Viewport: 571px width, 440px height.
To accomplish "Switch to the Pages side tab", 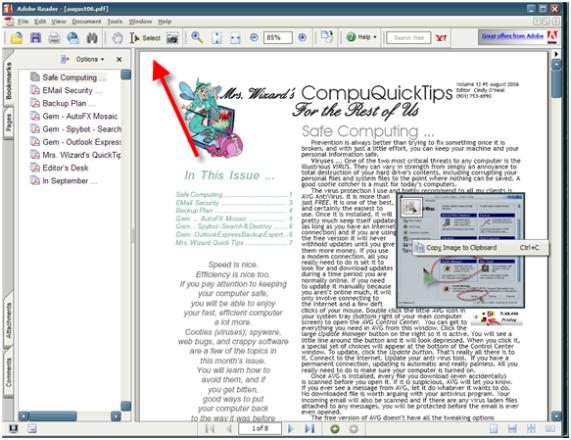I will point(8,122).
